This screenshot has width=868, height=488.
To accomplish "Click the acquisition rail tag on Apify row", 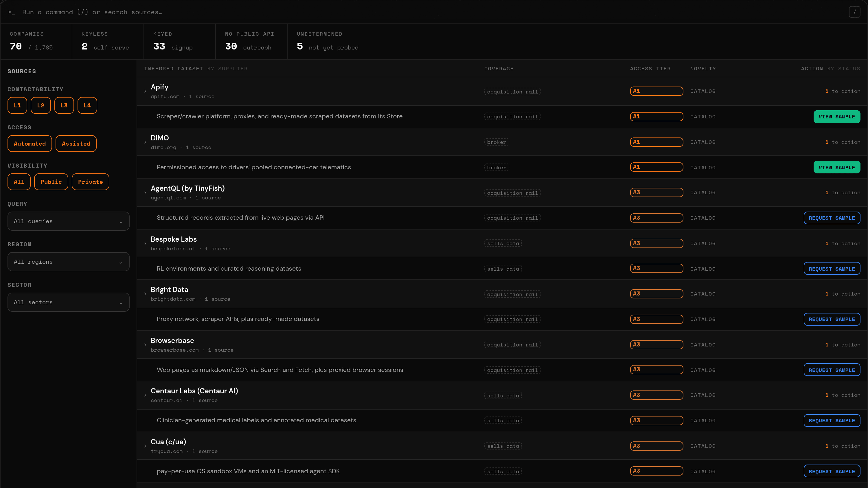I will (512, 92).
